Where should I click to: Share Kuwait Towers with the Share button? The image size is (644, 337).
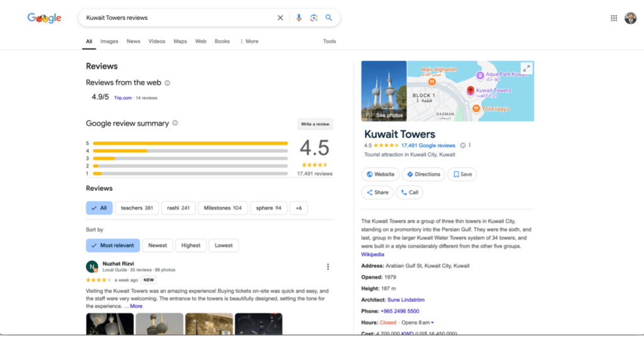377,192
